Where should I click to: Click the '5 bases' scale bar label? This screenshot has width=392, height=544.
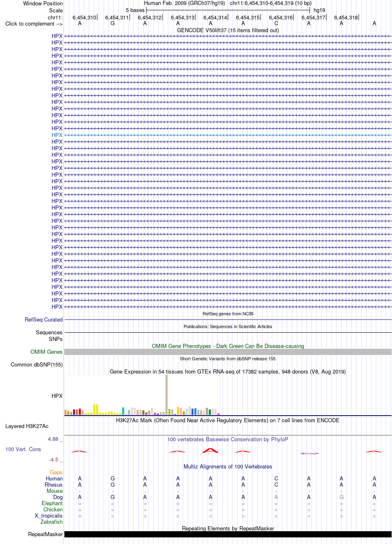135,10
